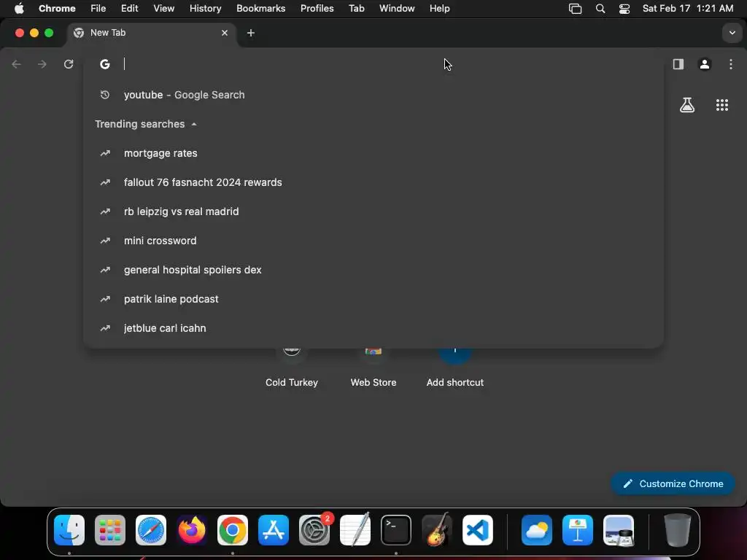Pick the mini crossword trending search
This screenshot has height=560, width=747.
pos(373,241)
